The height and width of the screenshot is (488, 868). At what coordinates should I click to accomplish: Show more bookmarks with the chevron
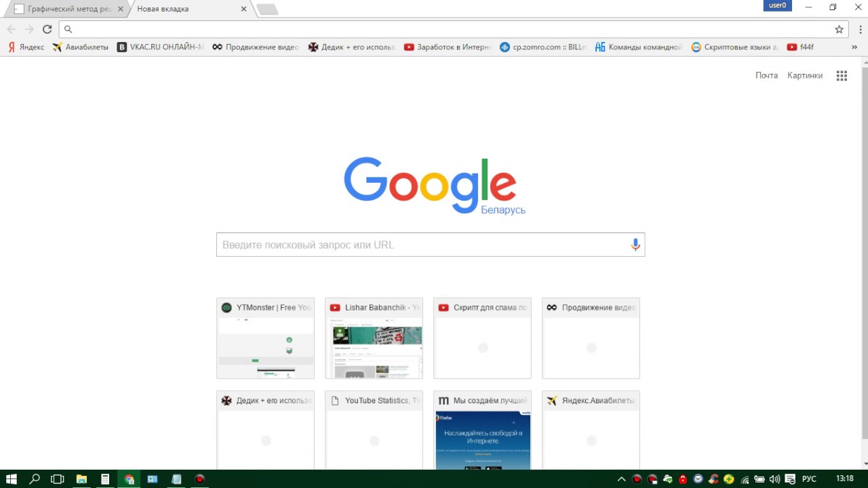click(x=853, y=47)
